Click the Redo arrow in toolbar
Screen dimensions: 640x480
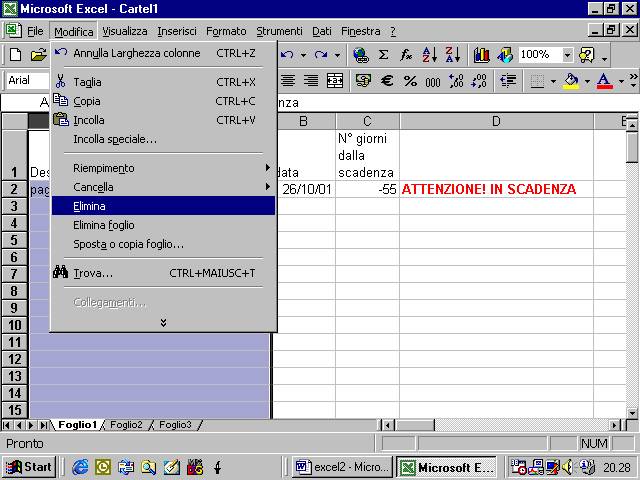[321, 55]
